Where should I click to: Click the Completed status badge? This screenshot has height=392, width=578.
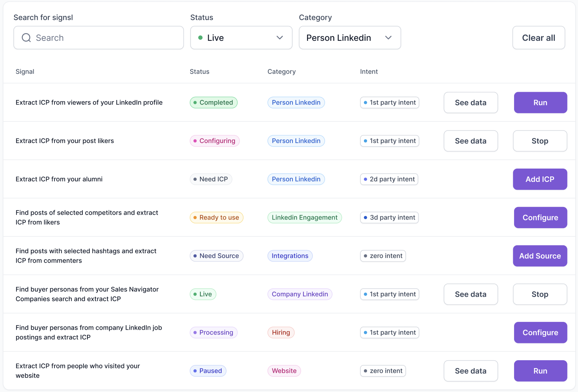tap(213, 102)
